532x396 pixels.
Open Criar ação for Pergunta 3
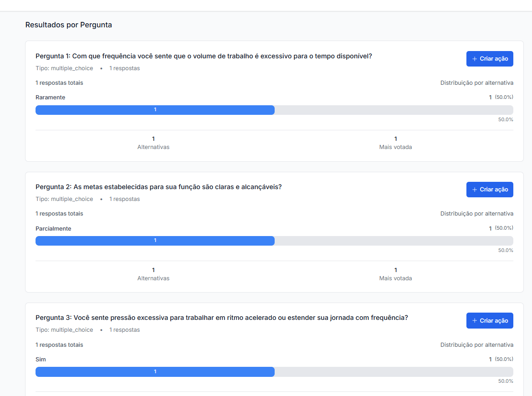pos(490,320)
